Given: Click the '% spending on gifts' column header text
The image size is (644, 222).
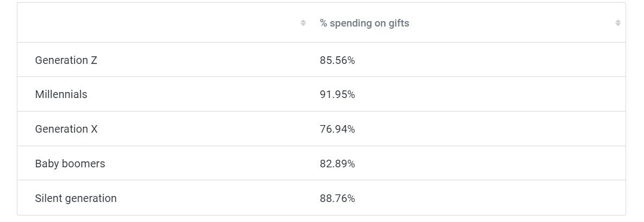Looking at the screenshot, I should [364, 23].
